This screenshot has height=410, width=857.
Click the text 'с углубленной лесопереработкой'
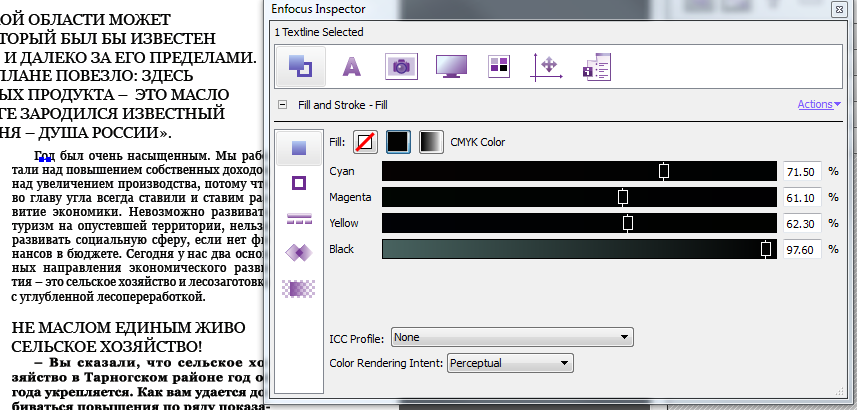[108, 297]
